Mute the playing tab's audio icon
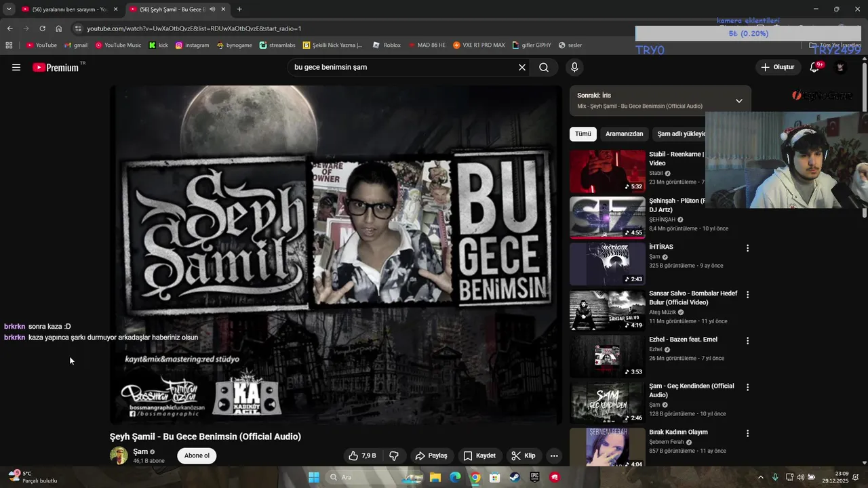 point(212,9)
